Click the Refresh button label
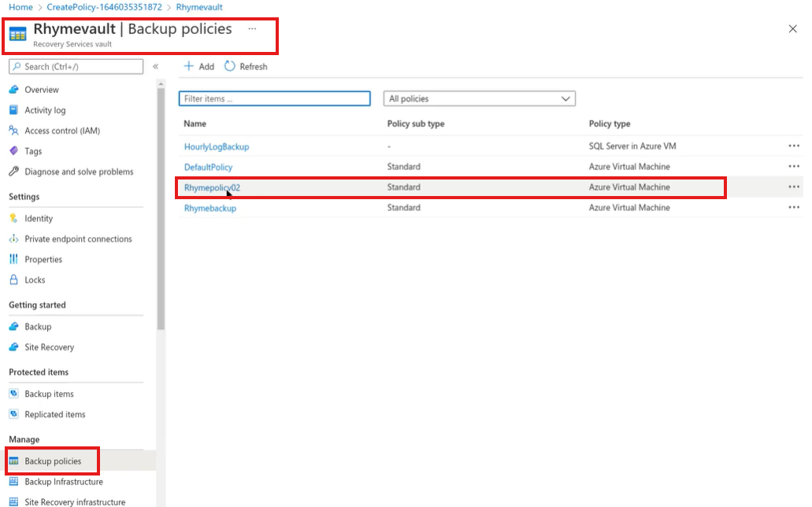The image size is (812, 507). [x=254, y=66]
